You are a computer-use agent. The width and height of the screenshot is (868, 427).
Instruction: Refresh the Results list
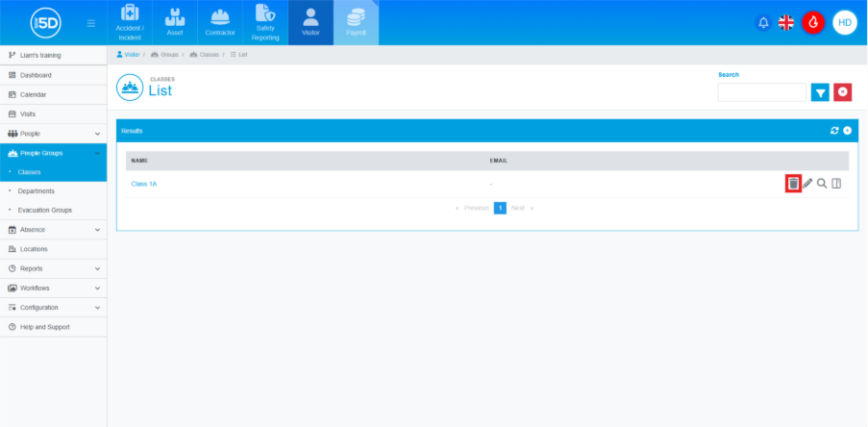(x=834, y=130)
